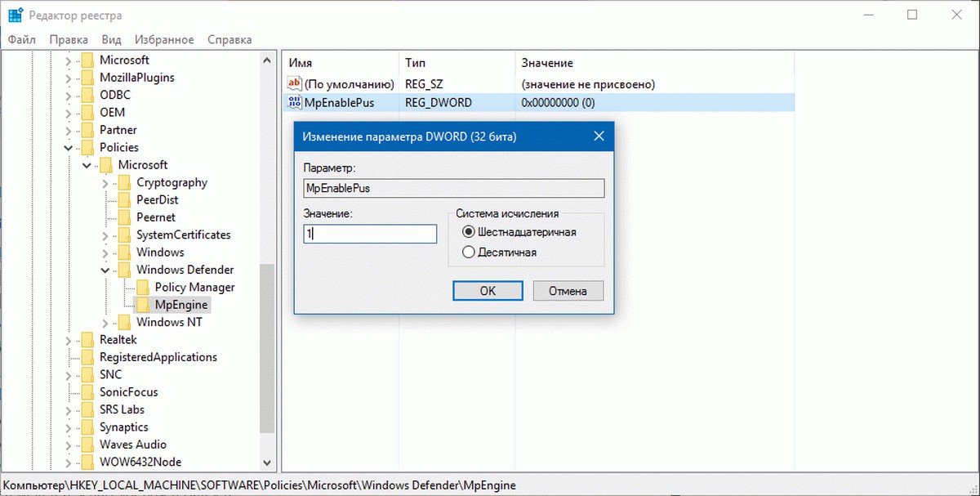Collapse the Microsoft node under Policies
This screenshot has height=496, width=980.
coord(87,165)
